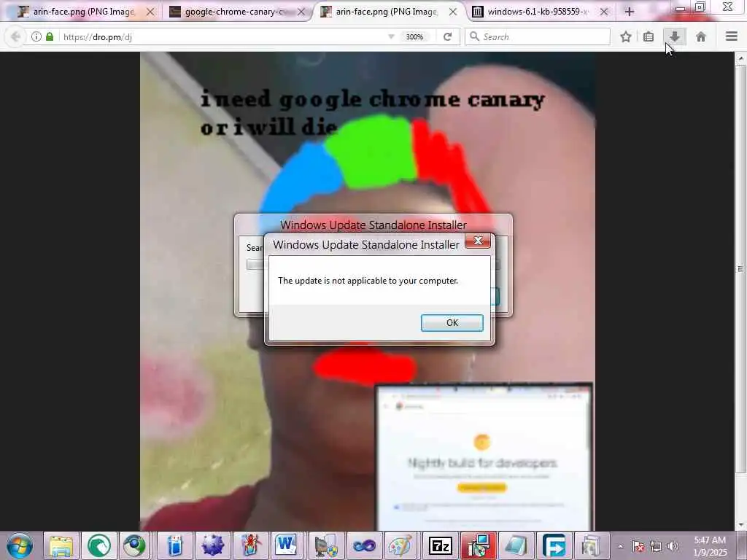Open the notepad-like taskbar icon
Viewport: 747px width, 560px height.
[x=516, y=545]
